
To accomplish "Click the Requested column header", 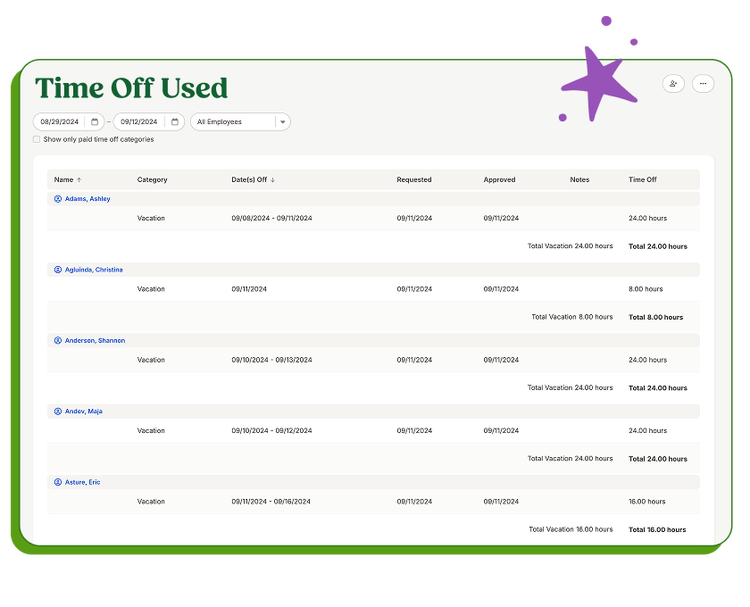I will click(414, 180).
